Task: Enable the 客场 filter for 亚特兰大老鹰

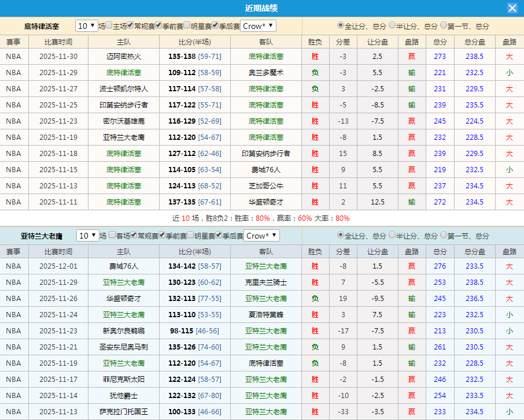Action: pyautogui.click(x=112, y=236)
